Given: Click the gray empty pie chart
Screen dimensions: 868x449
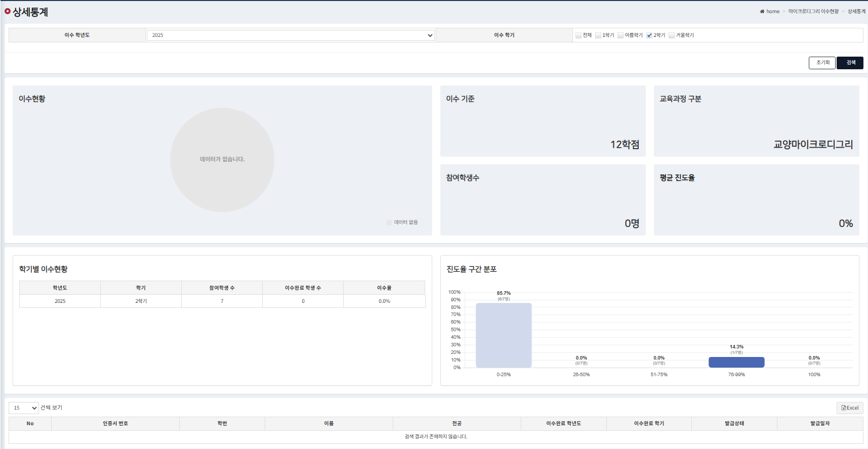Looking at the screenshot, I should click(x=222, y=160).
